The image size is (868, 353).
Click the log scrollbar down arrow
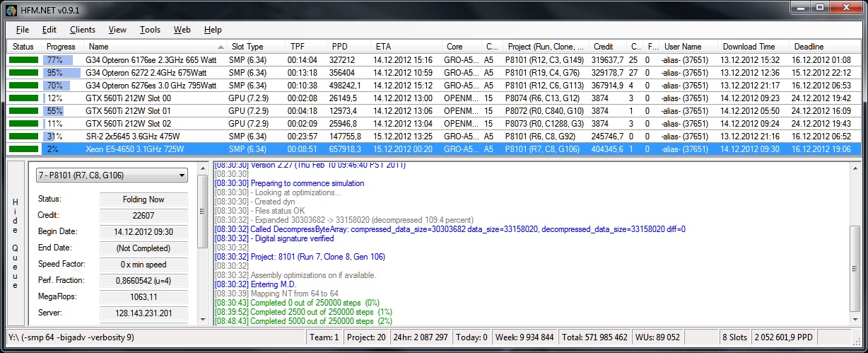pyautogui.click(x=855, y=320)
